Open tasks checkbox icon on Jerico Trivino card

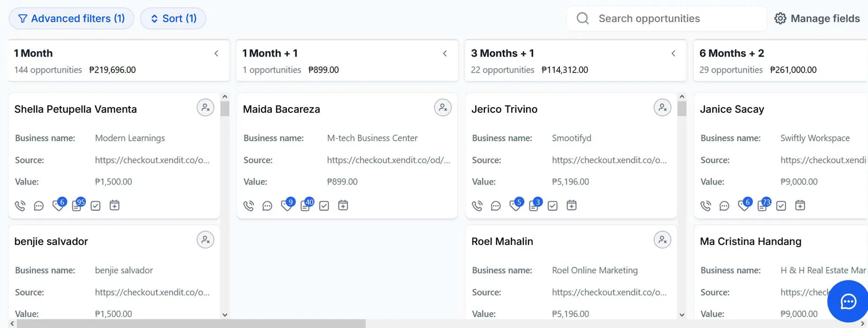point(552,206)
